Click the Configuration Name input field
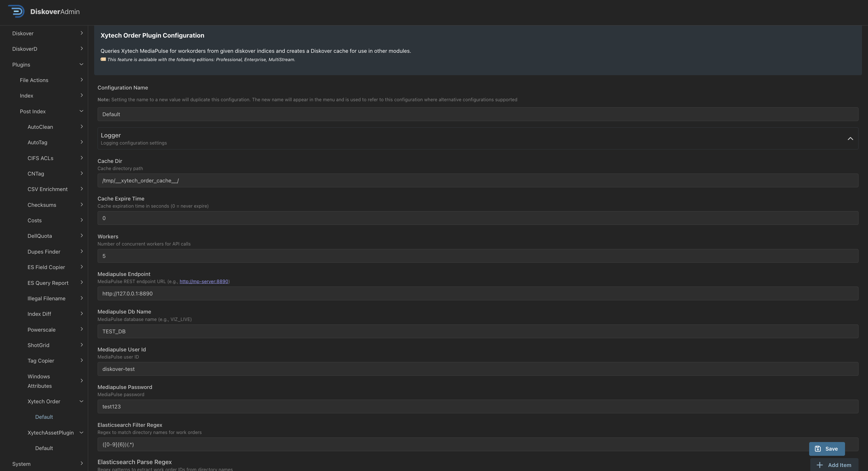The width and height of the screenshot is (868, 471). click(x=478, y=114)
